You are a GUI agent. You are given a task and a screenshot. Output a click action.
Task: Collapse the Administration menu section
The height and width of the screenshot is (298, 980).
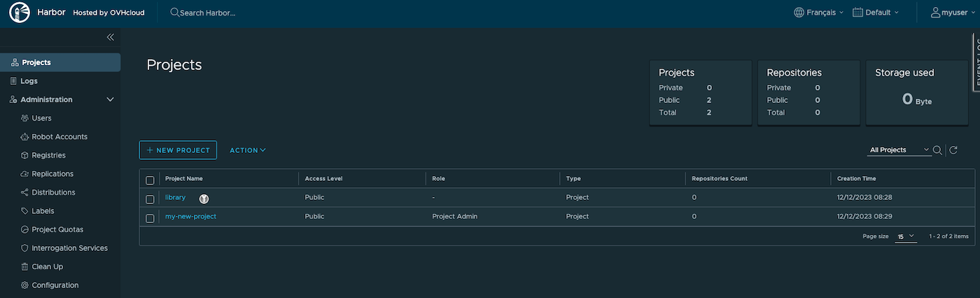[x=110, y=100]
